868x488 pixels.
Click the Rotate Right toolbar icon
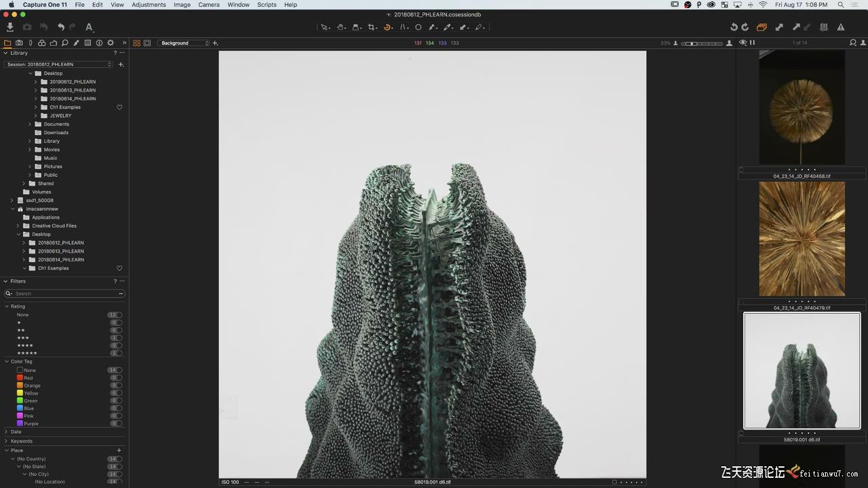tap(745, 27)
